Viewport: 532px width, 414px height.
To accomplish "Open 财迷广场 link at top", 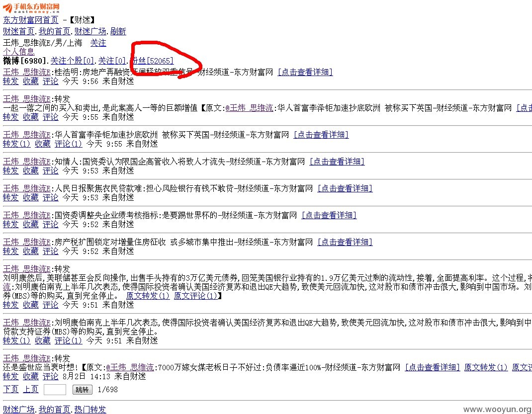I will pos(90,31).
